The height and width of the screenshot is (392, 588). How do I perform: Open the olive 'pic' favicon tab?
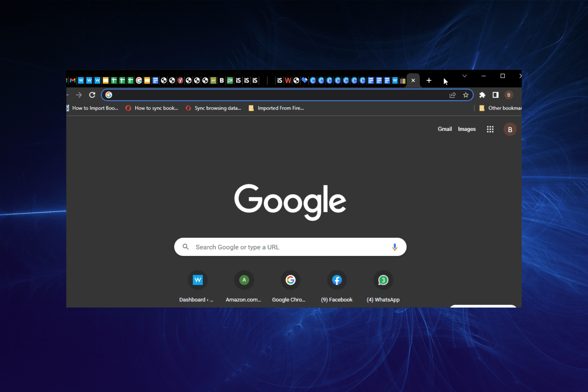(x=213, y=81)
